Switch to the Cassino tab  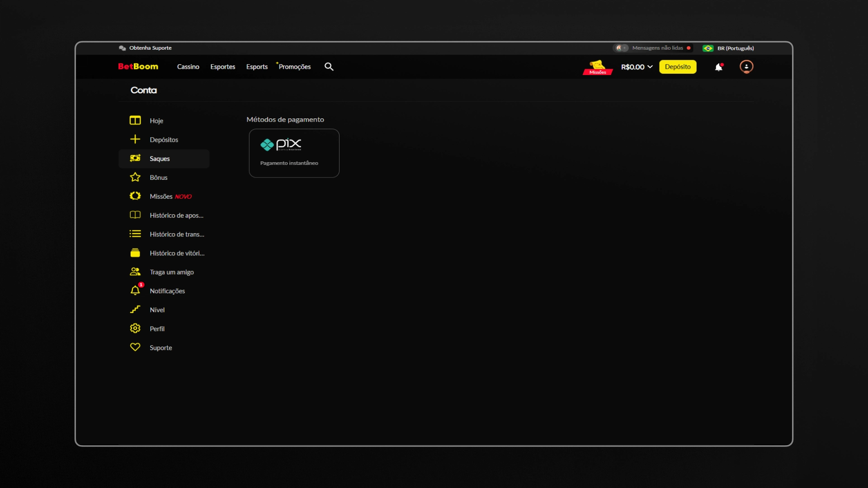point(188,66)
